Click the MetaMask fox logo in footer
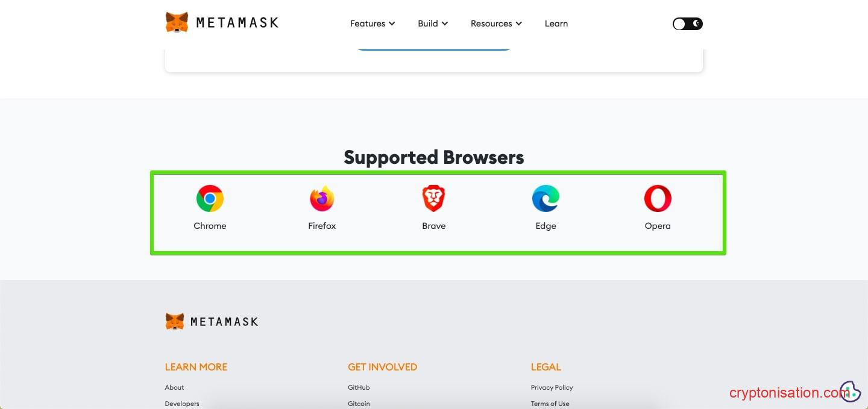Image resolution: width=868 pixels, height=409 pixels. [x=175, y=322]
